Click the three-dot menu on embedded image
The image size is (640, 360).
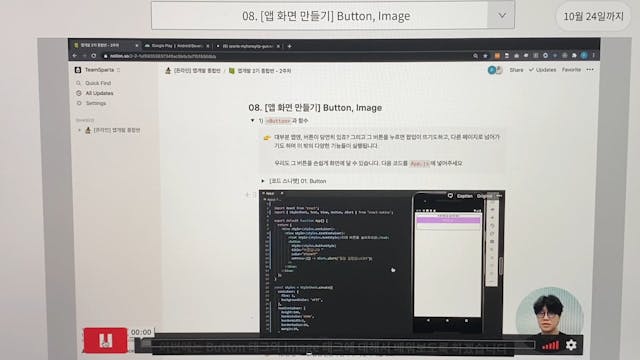click(x=499, y=196)
